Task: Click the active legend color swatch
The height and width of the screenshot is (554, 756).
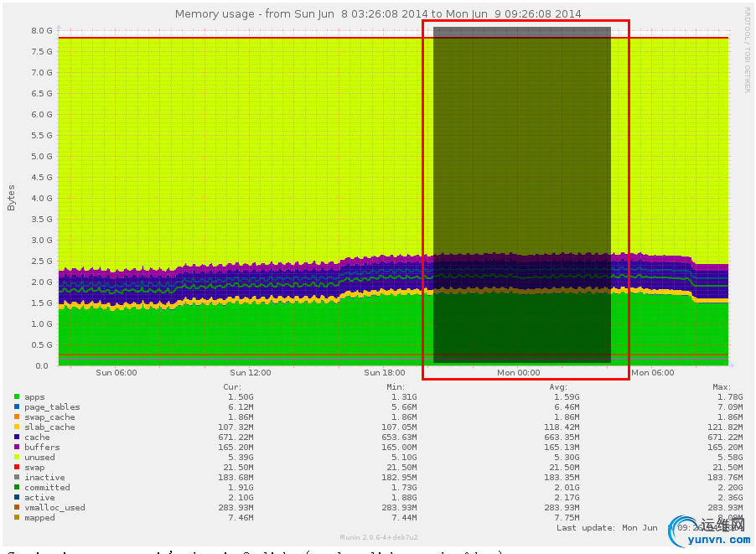Action: [17, 497]
